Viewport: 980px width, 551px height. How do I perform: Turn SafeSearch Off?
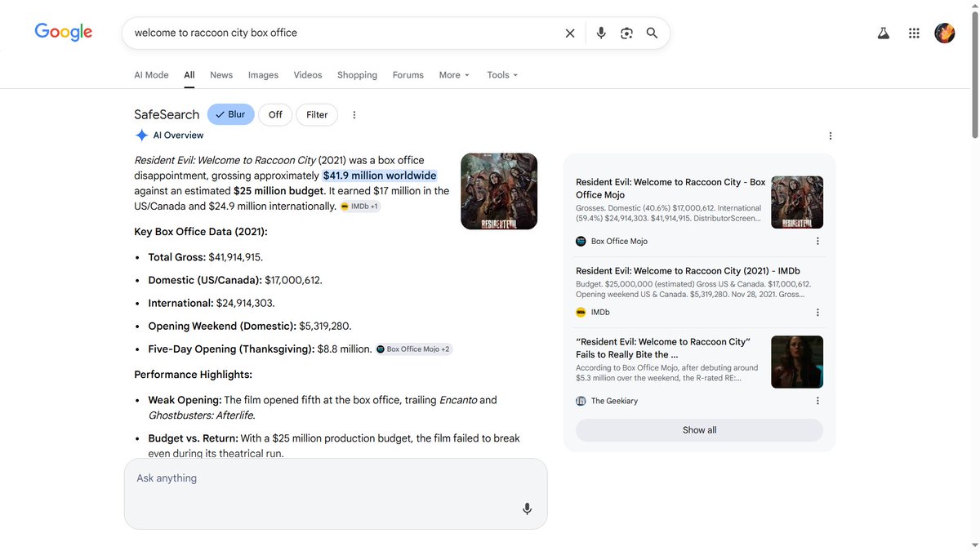pyautogui.click(x=275, y=114)
